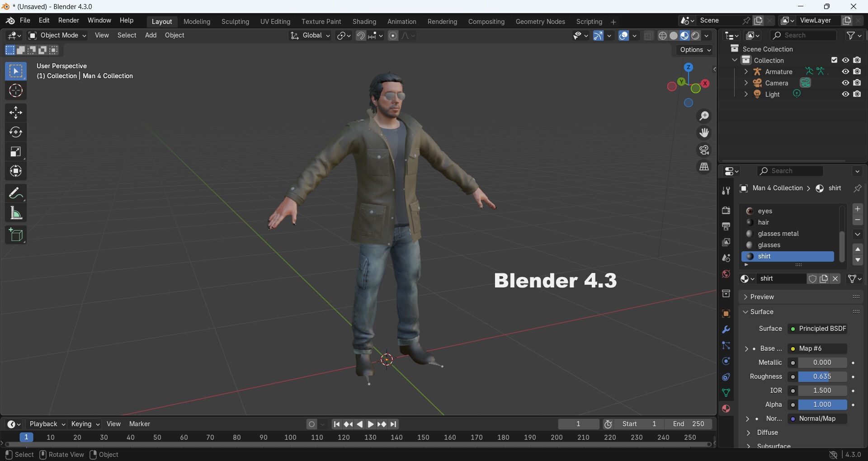The width and height of the screenshot is (868, 461).
Task: Open the Object Mode dropdown
Action: click(57, 36)
